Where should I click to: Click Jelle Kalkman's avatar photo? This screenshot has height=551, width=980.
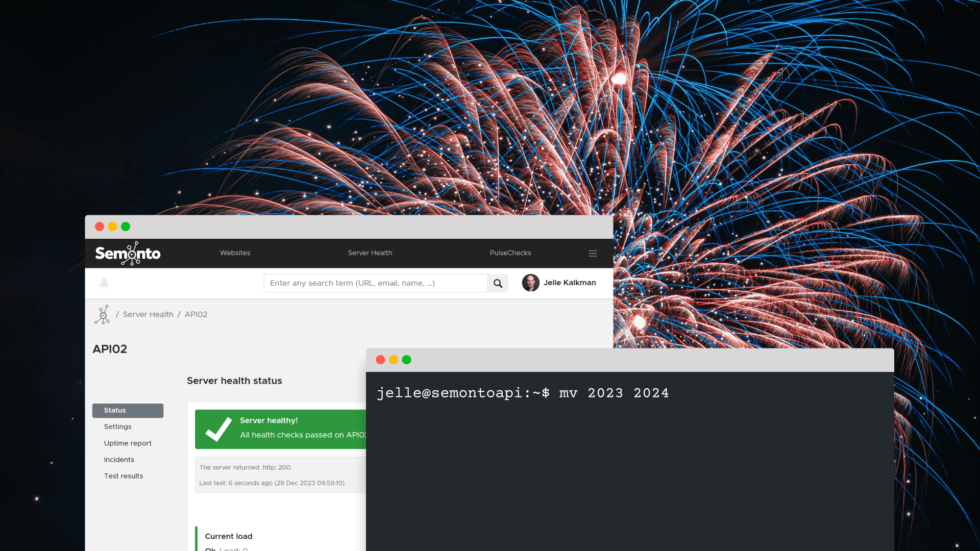pyautogui.click(x=531, y=283)
